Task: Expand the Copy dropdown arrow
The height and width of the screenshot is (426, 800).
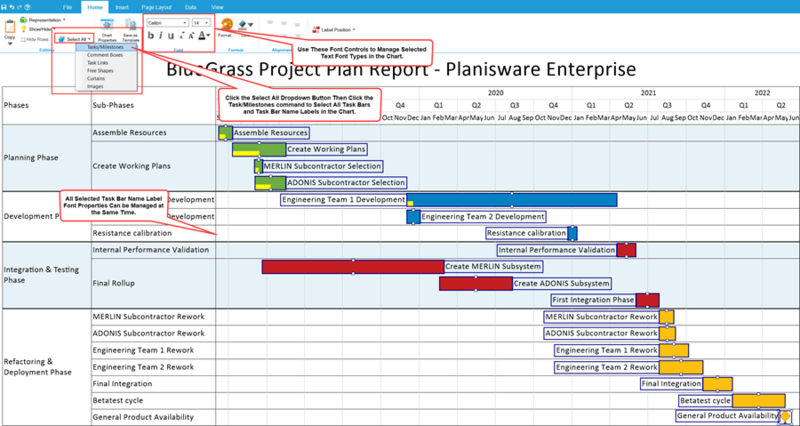Action: [x=10, y=44]
